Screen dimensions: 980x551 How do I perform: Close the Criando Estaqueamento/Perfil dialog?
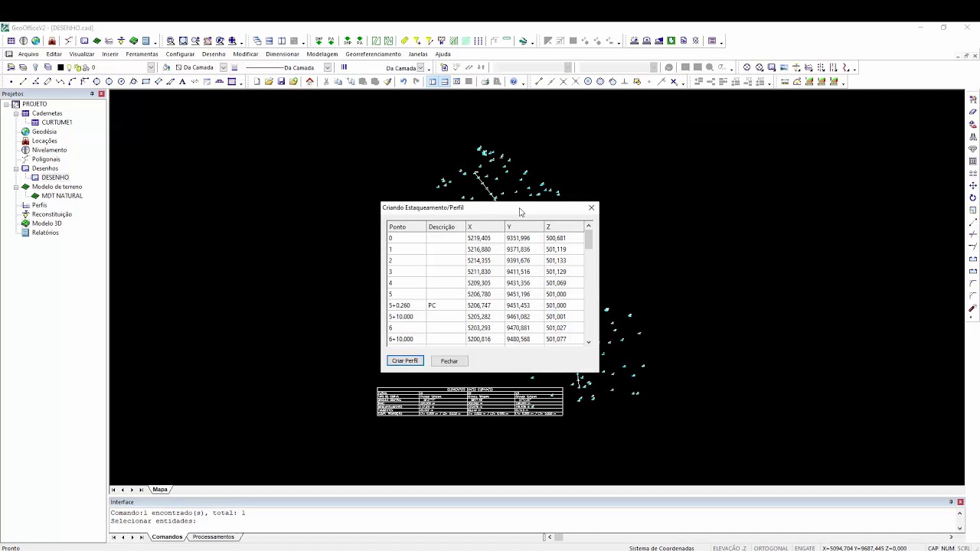[591, 207]
